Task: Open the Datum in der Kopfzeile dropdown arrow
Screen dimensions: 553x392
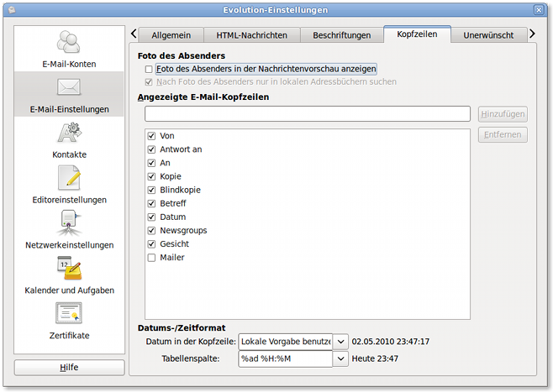Action: tap(340, 342)
